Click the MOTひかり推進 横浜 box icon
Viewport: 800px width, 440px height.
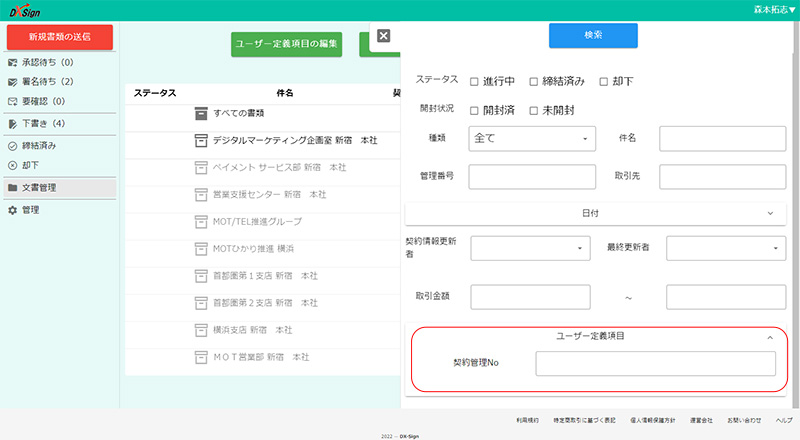point(201,249)
